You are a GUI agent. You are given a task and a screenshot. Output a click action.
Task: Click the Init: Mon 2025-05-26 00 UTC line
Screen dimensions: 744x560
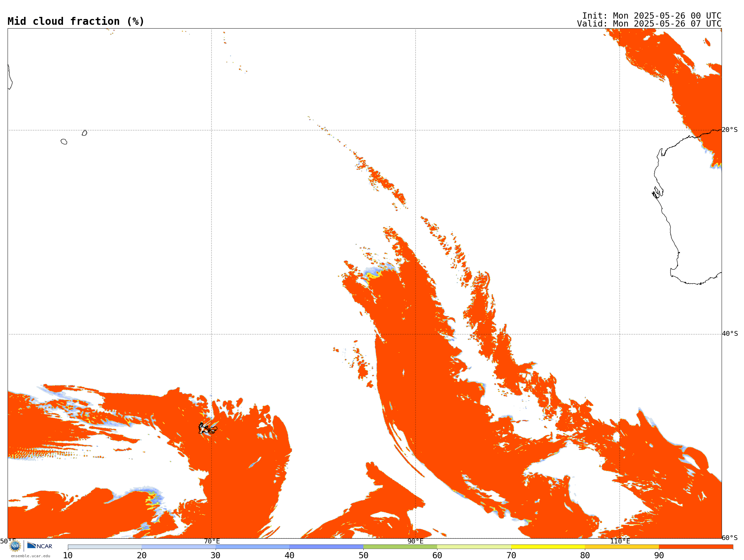pos(651,16)
